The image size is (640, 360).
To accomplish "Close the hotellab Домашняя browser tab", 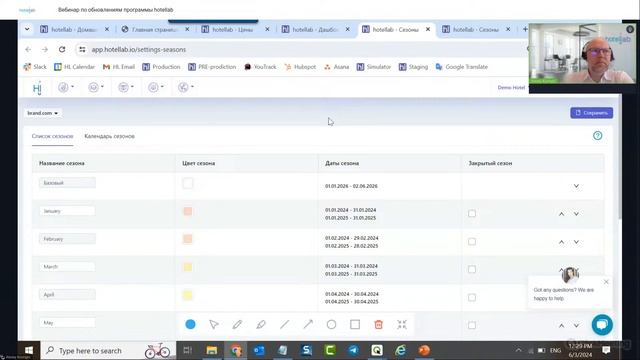I will (107, 29).
